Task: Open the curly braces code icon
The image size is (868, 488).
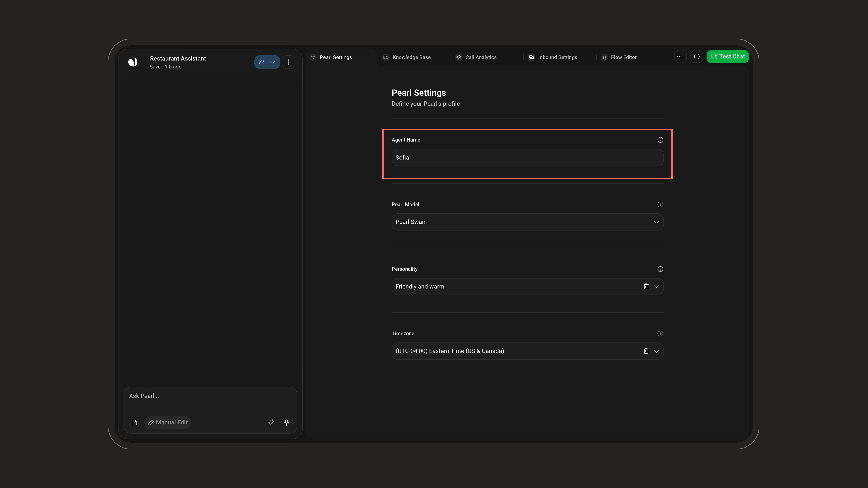Action: 696,57
